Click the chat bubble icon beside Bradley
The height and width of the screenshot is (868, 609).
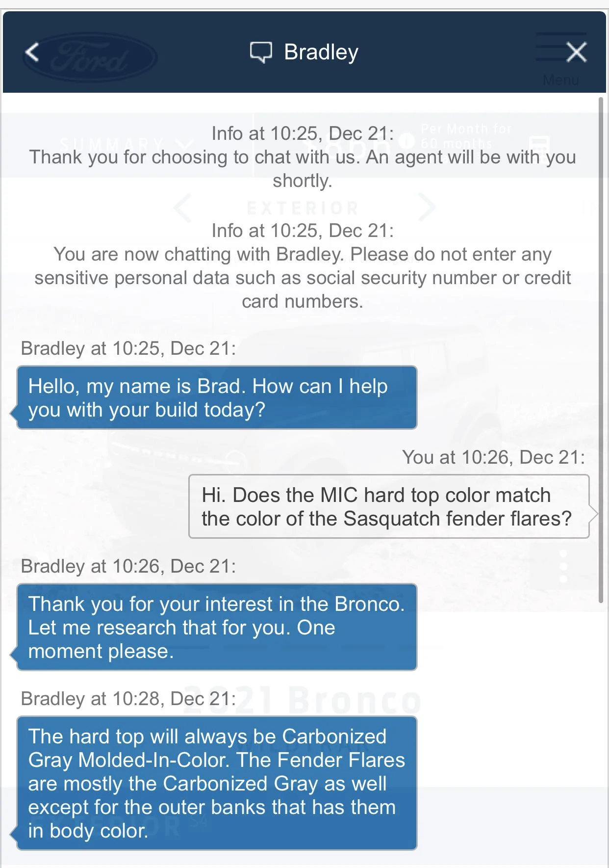tap(261, 53)
